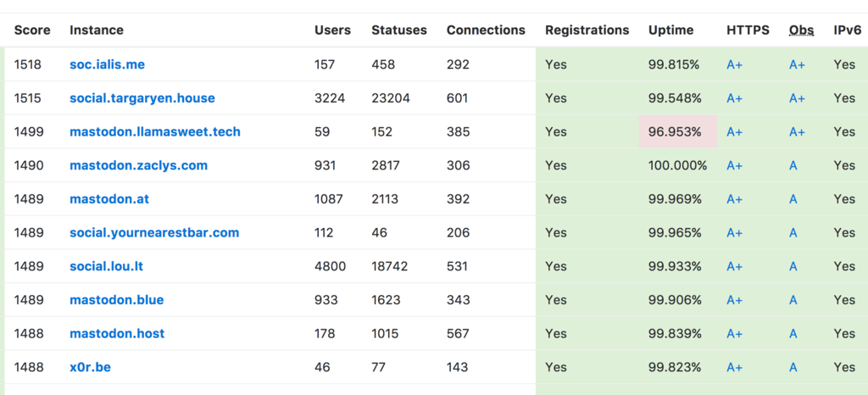
Task: Open the mastodon.at instance link
Action: pos(109,199)
